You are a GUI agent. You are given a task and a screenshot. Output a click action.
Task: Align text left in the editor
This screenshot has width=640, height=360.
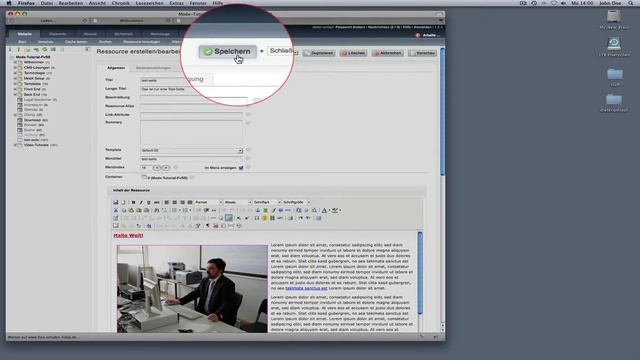point(167,202)
